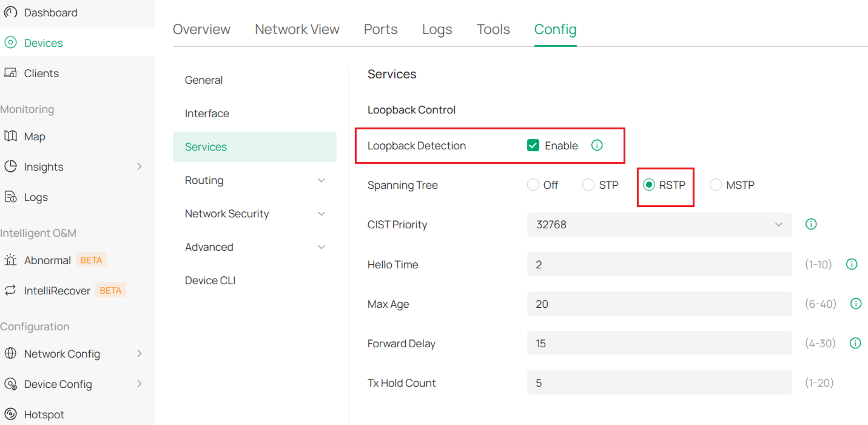Viewport: 868px width, 425px height.
Task: Expand the Device Config submenu arrow
Action: coord(139,384)
